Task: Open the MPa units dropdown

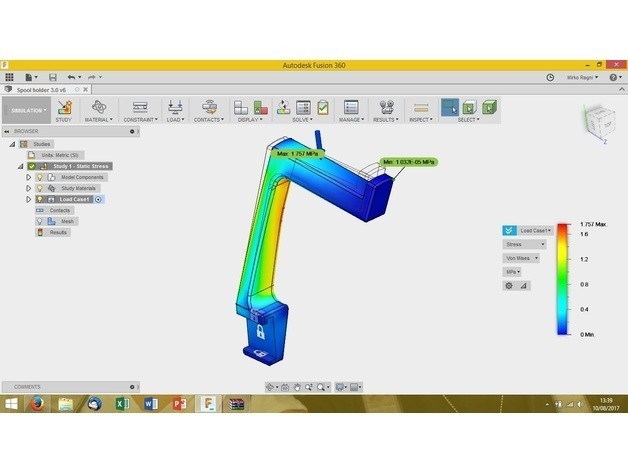Action: point(512,272)
